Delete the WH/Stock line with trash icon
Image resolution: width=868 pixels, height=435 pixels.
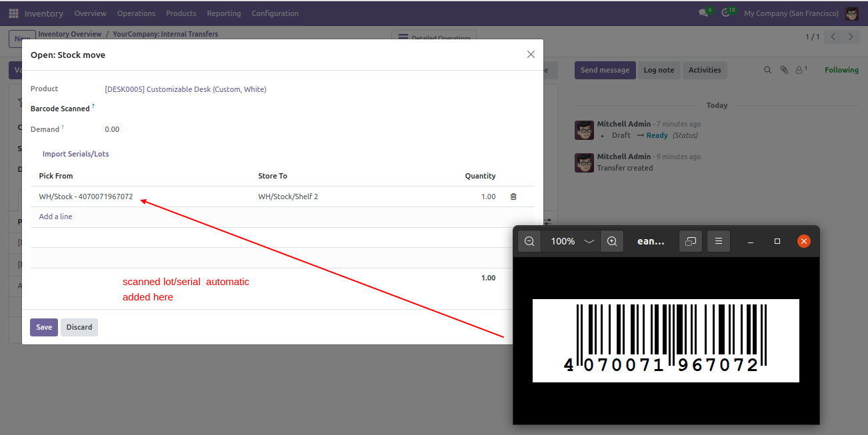click(513, 197)
